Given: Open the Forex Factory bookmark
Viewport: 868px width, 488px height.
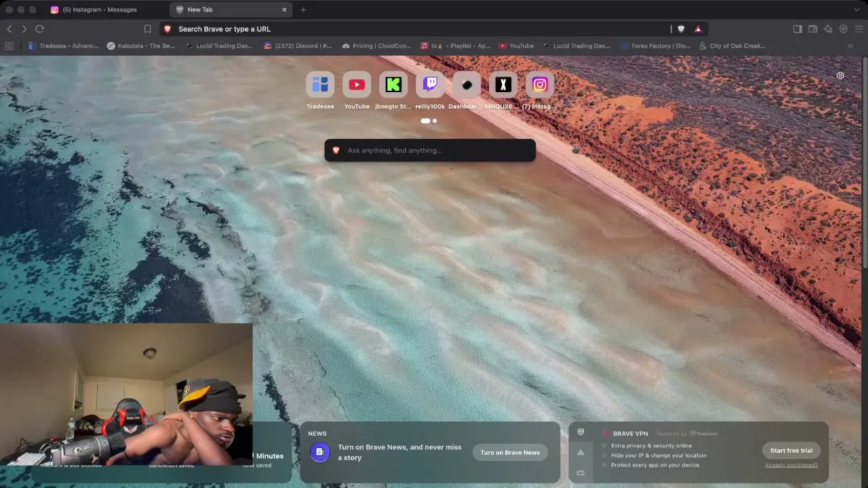Looking at the screenshot, I should 656,46.
